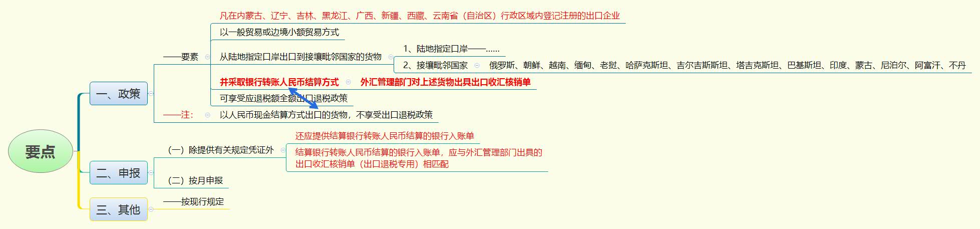Select the main topic 二、申报
The height and width of the screenshot is (229, 980).
click(x=119, y=173)
